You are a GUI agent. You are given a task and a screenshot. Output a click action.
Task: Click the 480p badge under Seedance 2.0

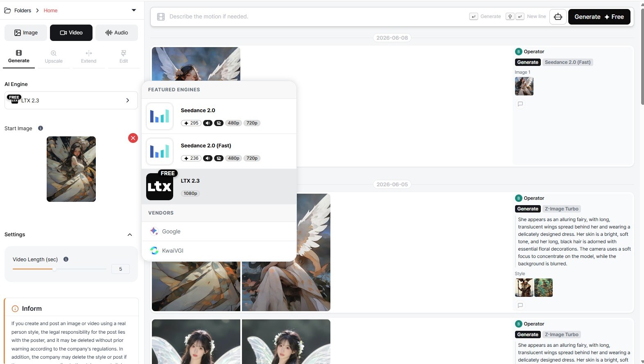(x=233, y=123)
